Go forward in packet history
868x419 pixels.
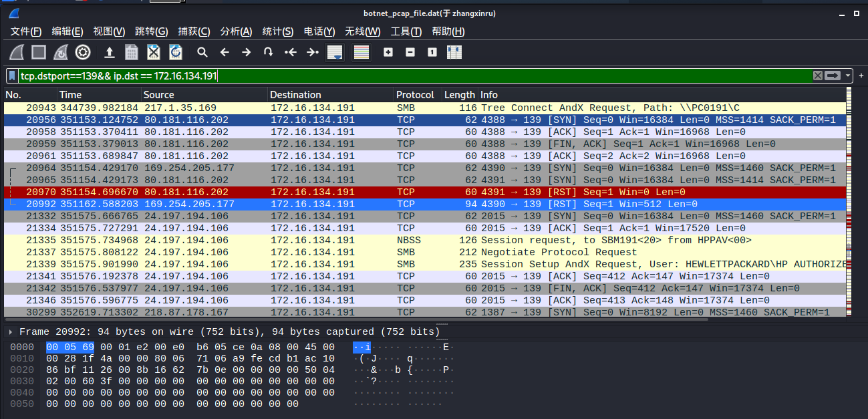click(247, 52)
